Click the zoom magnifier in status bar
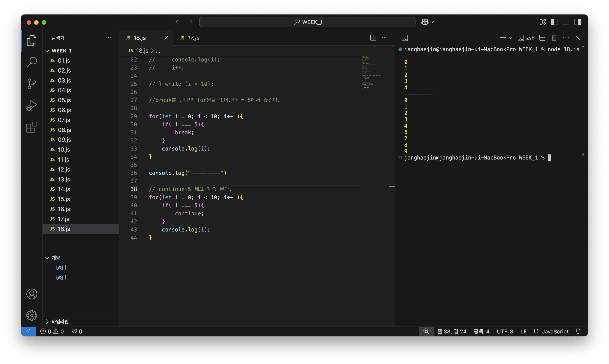 [426, 331]
